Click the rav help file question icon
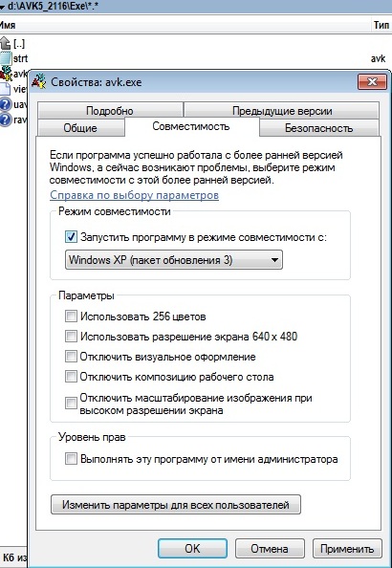 pyautogui.click(x=5, y=120)
